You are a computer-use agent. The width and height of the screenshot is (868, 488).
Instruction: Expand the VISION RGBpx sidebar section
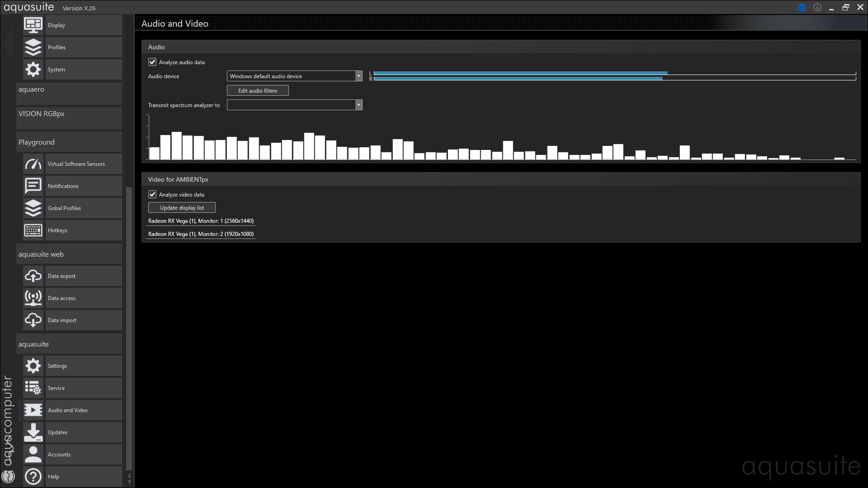tap(69, 118)
